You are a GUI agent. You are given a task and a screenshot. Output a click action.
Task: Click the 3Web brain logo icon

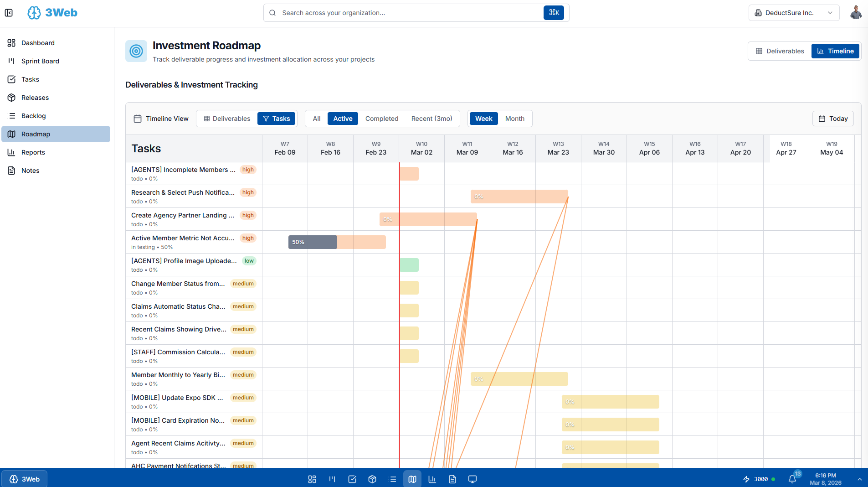(34, 13)
